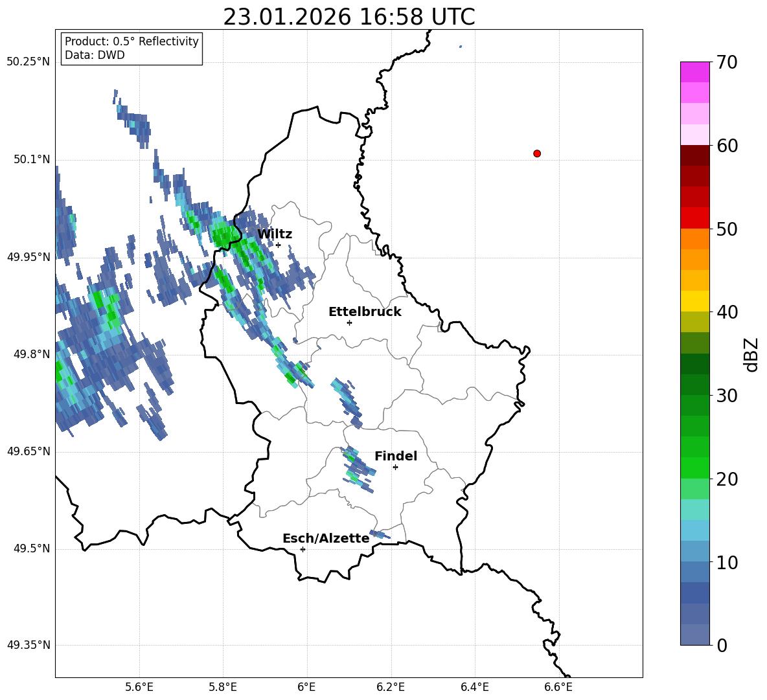This screenshot has width=767, height=700.
Task: Click the red radar site dot
Action: point(537,153)
